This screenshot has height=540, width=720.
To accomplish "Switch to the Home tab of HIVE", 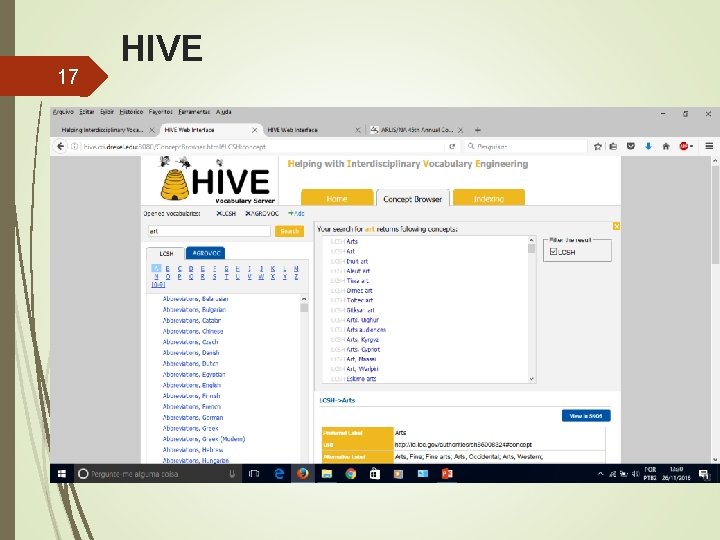I will pyautogui.click(x=337, y=197).
